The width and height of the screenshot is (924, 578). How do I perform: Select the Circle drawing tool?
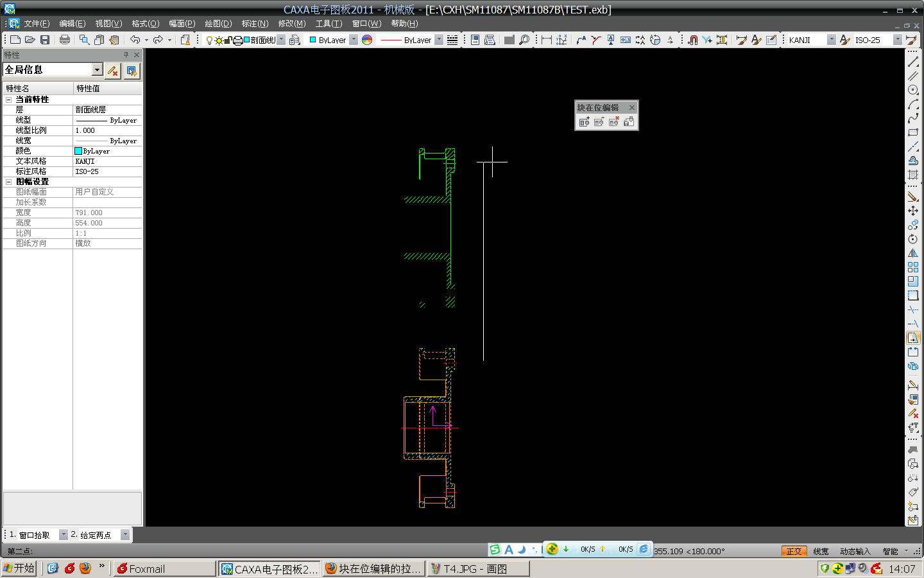pyautogui.click(x=912, y=90)
